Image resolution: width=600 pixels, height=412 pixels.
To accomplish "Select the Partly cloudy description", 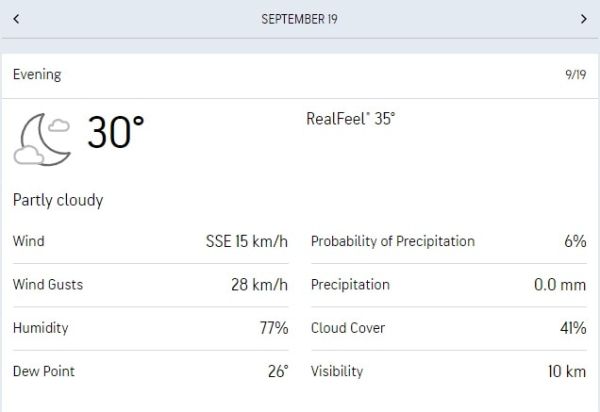I will (x=58, y=200).
